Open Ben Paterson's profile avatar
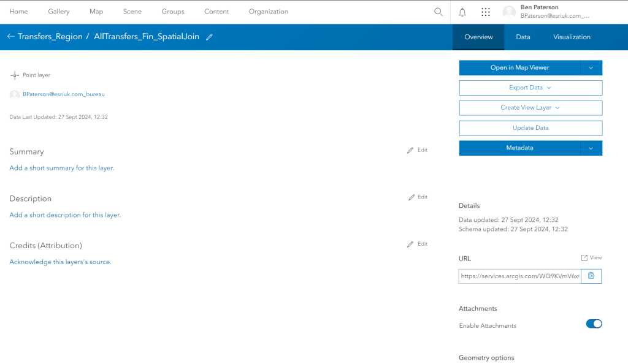Image resolution: width=628 pixels, height=364 pixels. (x=509, y=12)
